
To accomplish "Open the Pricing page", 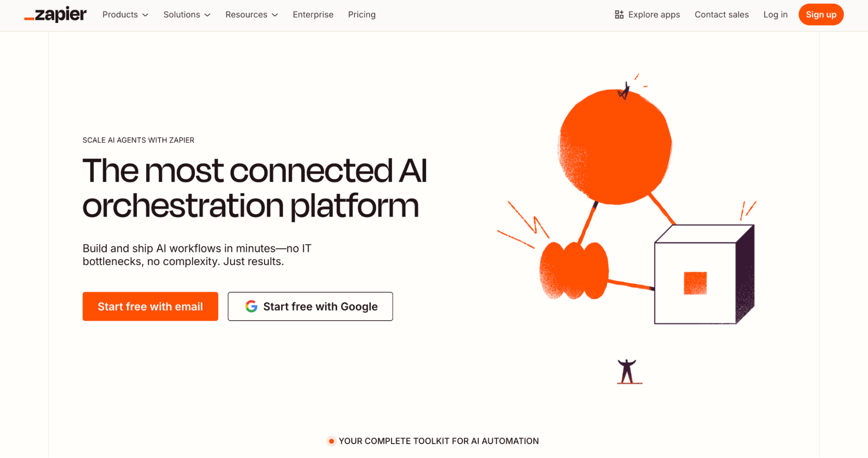I will tap(361, 14).
